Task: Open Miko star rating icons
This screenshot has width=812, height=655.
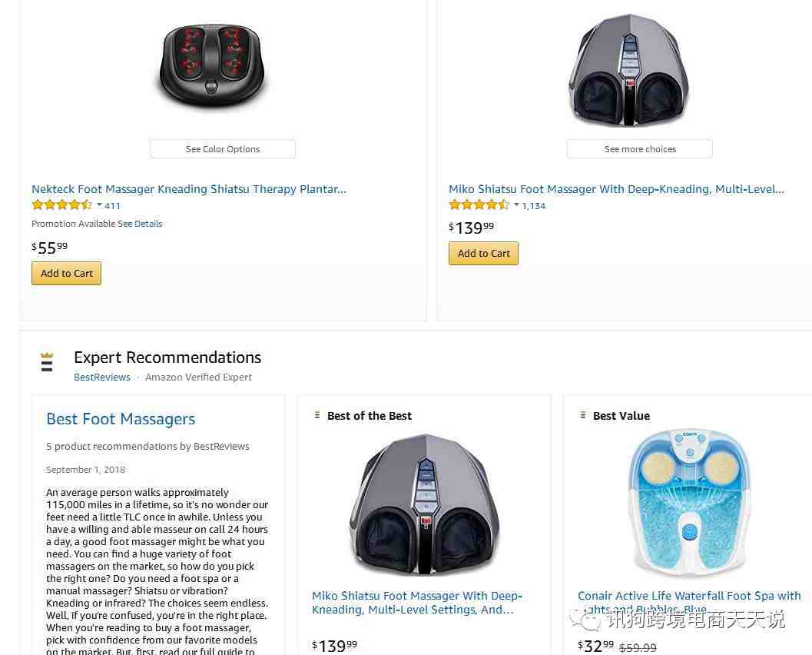Action: [479, 204]
